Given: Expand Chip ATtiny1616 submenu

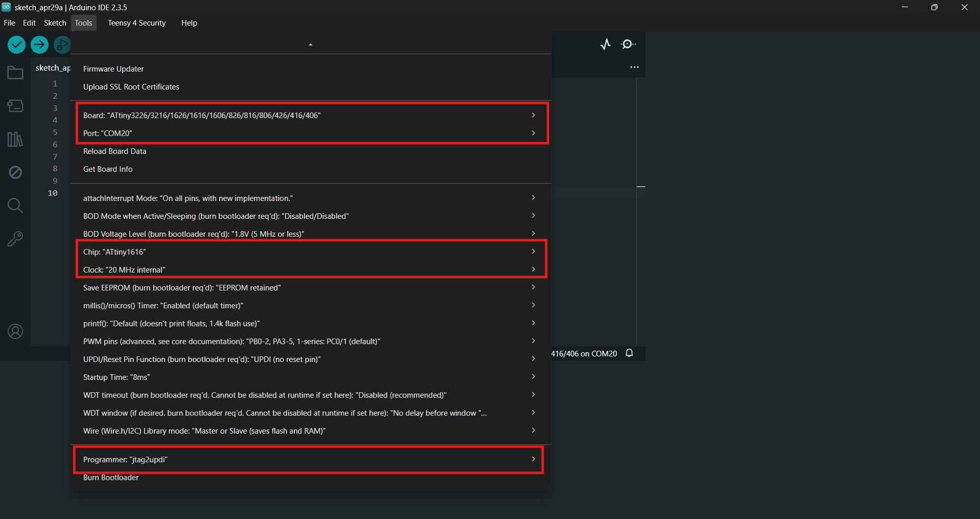Looking at the screenshot, I should click(x=311, y=252).
